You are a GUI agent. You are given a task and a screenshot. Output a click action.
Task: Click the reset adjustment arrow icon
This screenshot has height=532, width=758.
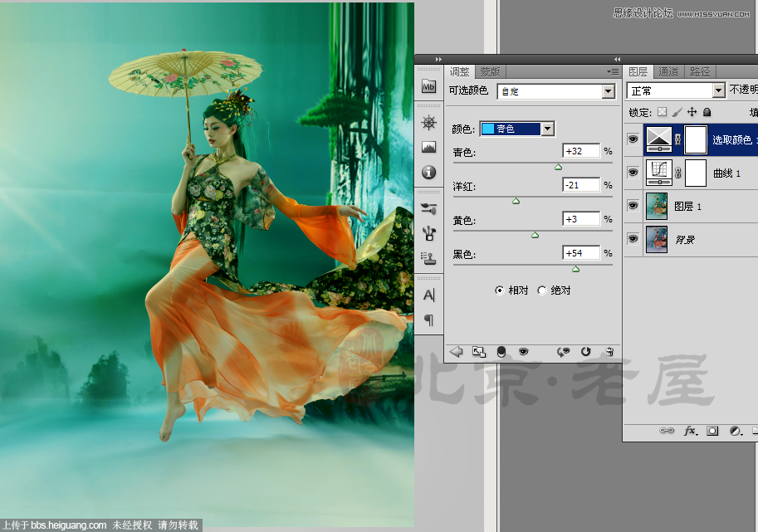pyautogui.click(x=585, y=352)
